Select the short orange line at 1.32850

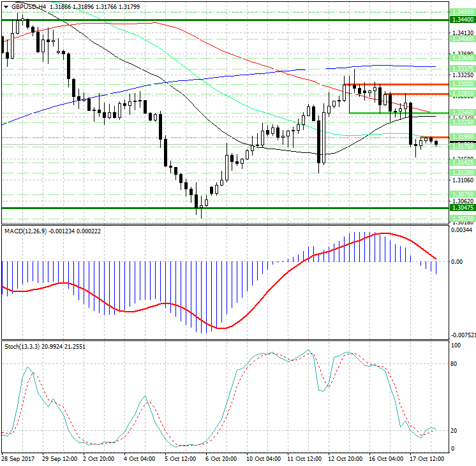click(417, 94)
